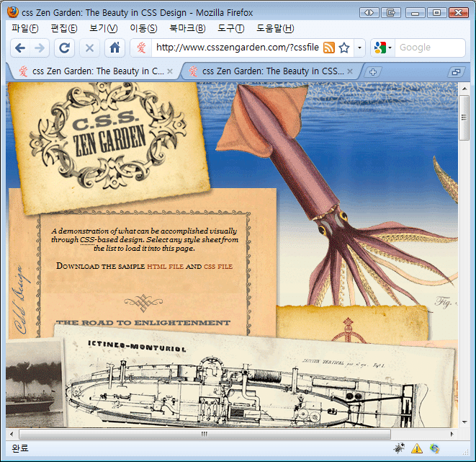
Task: Download the sample html file link
Action: tap(165, 267)
